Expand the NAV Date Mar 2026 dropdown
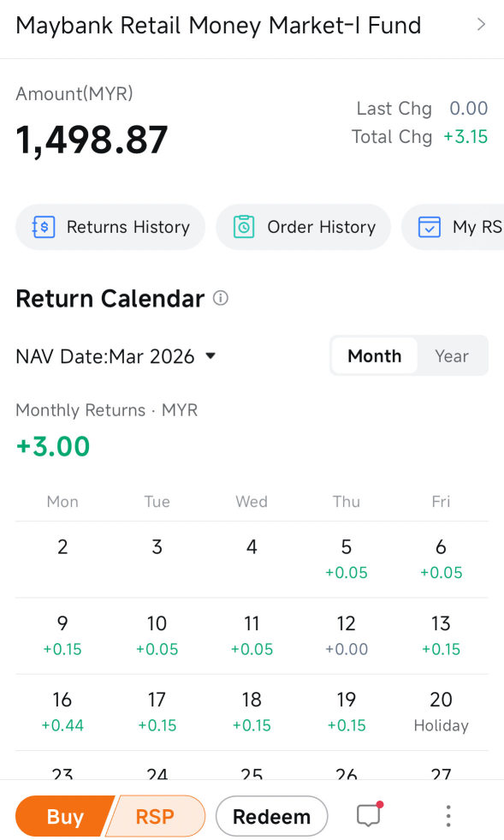This screenshot has height=840, width=504. [x=116, y=356]
